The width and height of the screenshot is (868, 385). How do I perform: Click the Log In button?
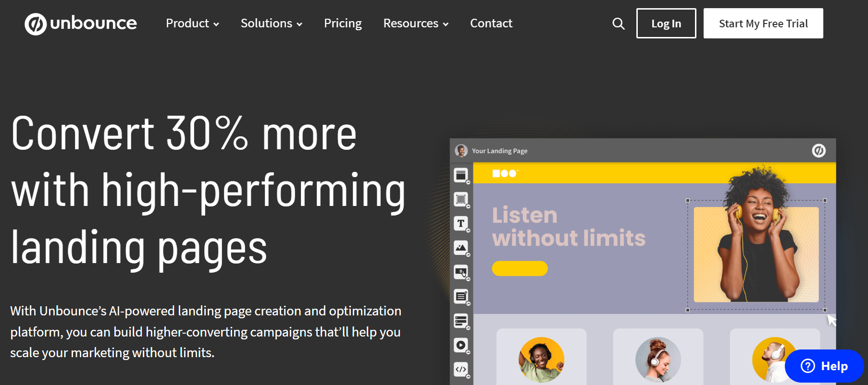pyautogui.click(x=666, y=24)
